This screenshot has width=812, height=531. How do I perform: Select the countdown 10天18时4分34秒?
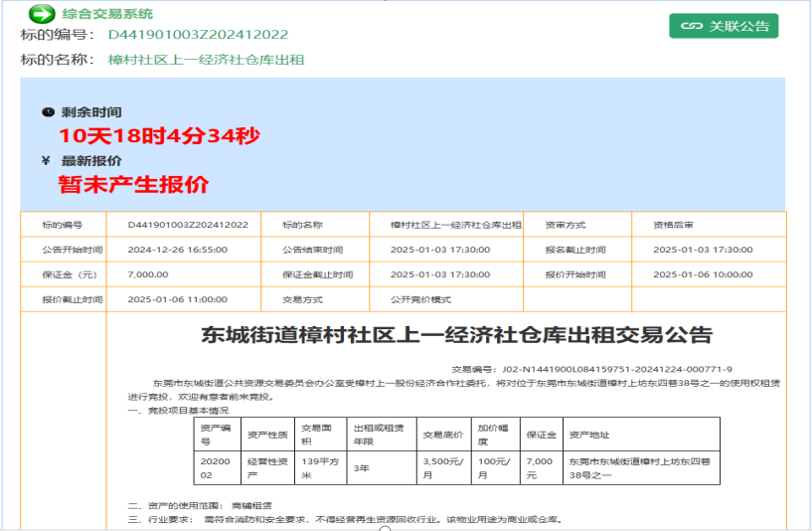click(159, 135)
